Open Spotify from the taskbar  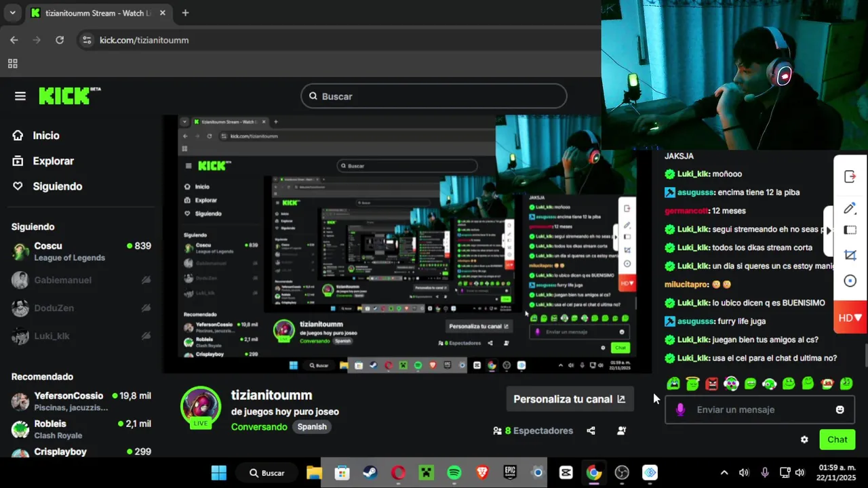(454, 472)
